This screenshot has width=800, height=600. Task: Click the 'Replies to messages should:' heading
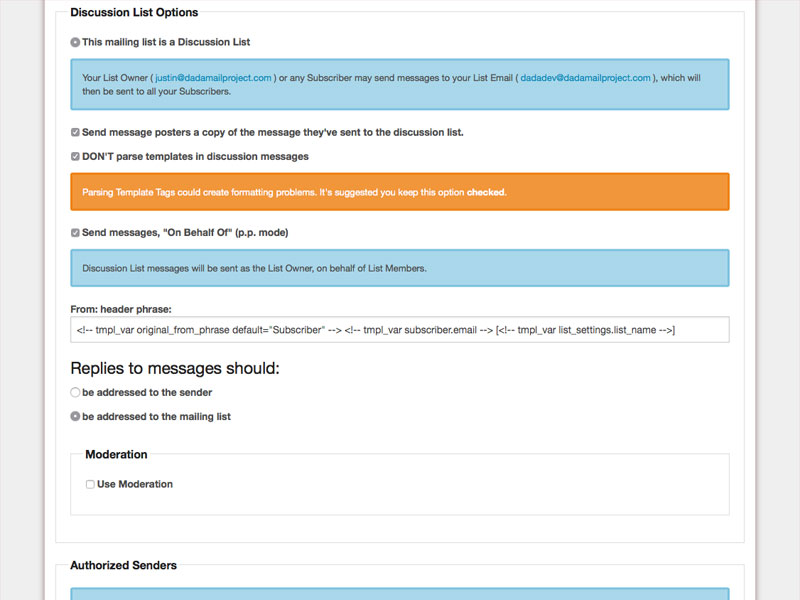pyautogui.click(x=175, y=368)
